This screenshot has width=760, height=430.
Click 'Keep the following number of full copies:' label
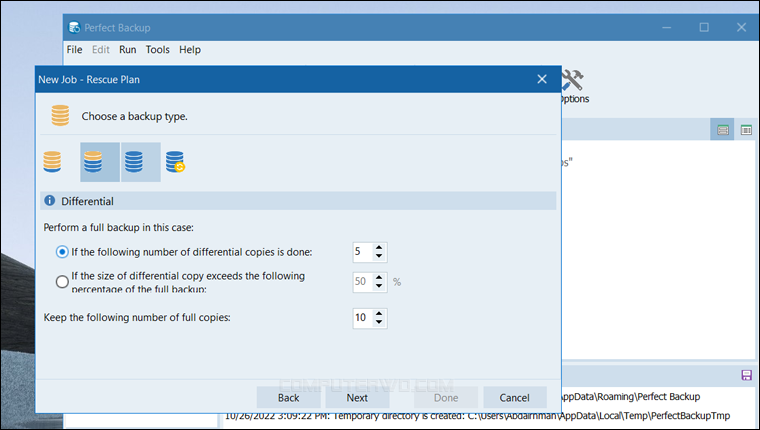[x=137, y=318]
